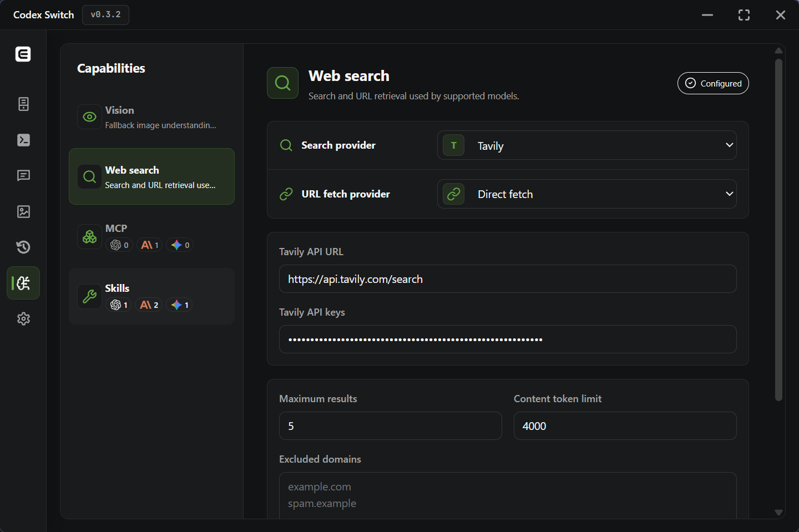Click the 'Excluded domains' label
Viewport: 799px width, 532px height.
pos(320,459)
